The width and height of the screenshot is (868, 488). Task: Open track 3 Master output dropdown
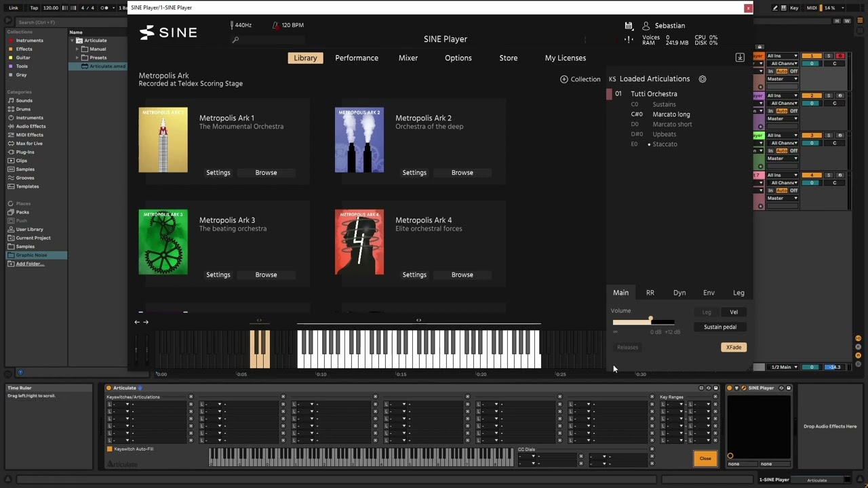coord(783,159)
